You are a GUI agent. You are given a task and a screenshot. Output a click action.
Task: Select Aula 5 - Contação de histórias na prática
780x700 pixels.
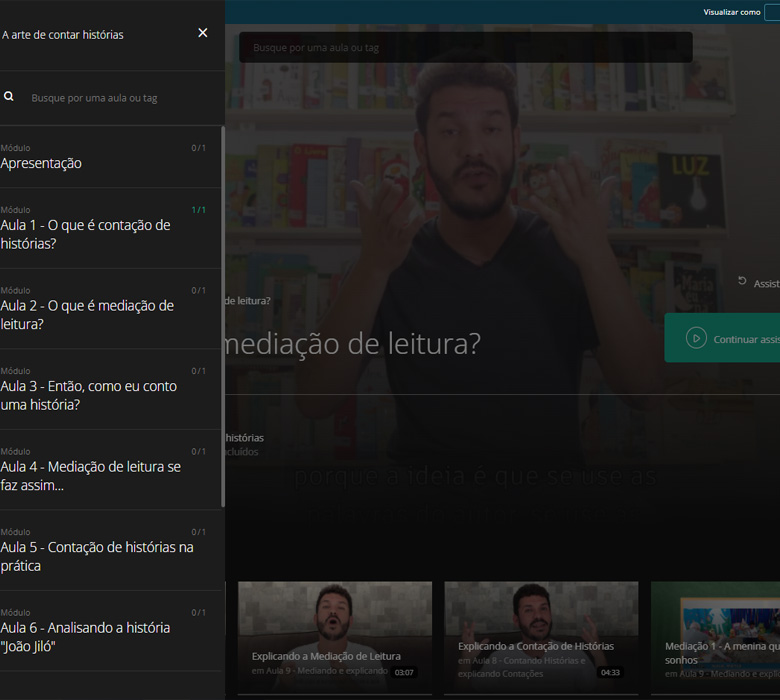tap(97, 556)
